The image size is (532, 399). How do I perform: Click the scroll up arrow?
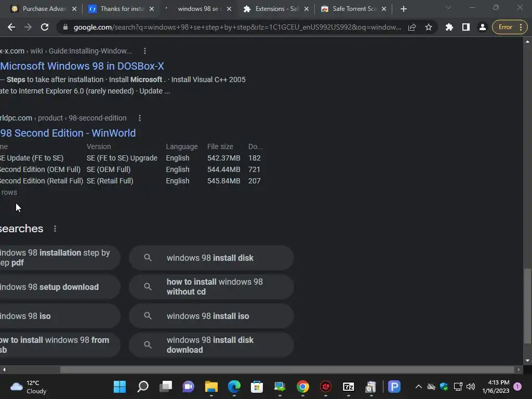coord(527,42)
